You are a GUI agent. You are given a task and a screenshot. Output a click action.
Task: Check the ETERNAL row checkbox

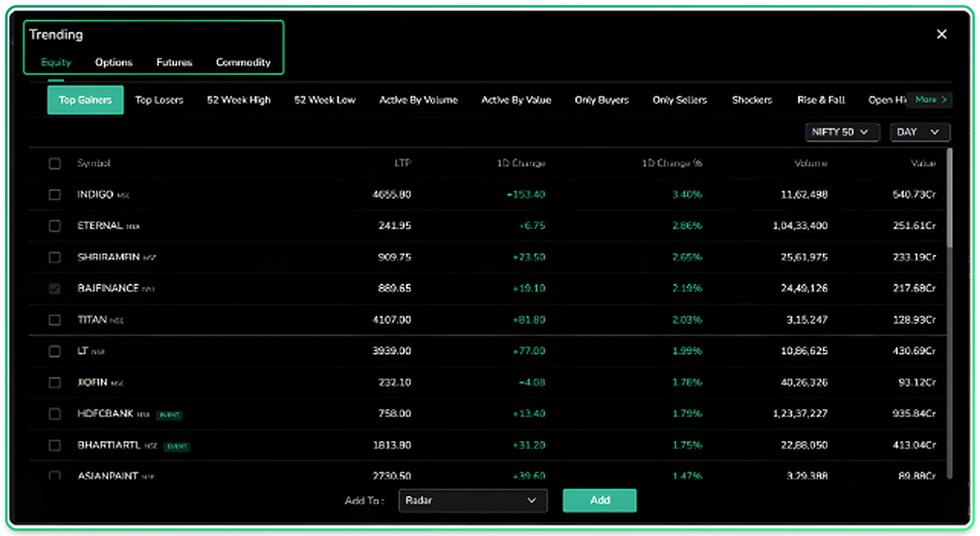point(54,225)
